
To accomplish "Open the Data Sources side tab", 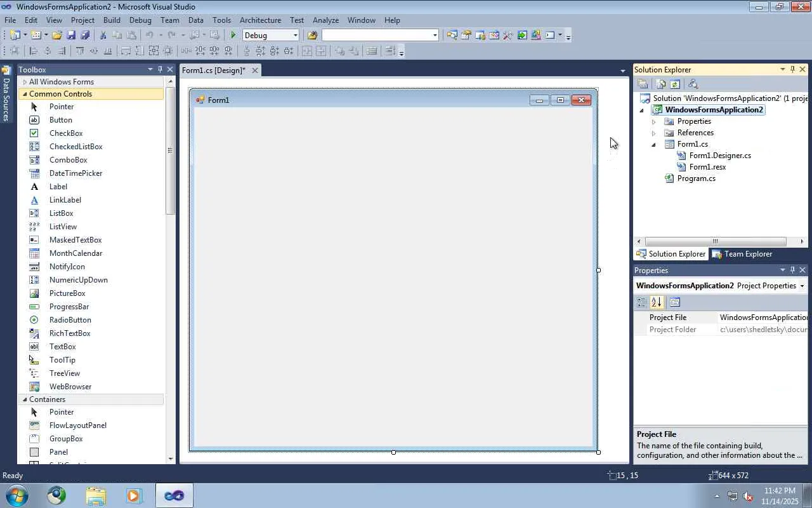I will click(6, 94).
